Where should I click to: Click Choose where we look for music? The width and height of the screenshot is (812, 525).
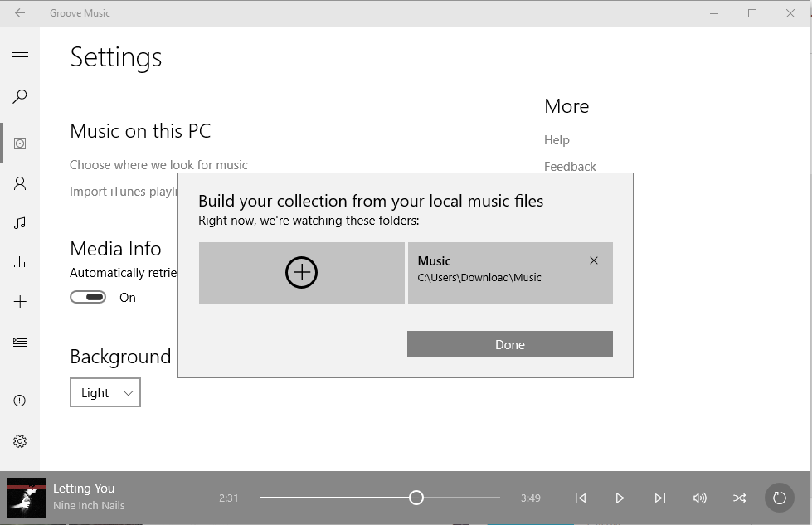(x=158, y=165)
